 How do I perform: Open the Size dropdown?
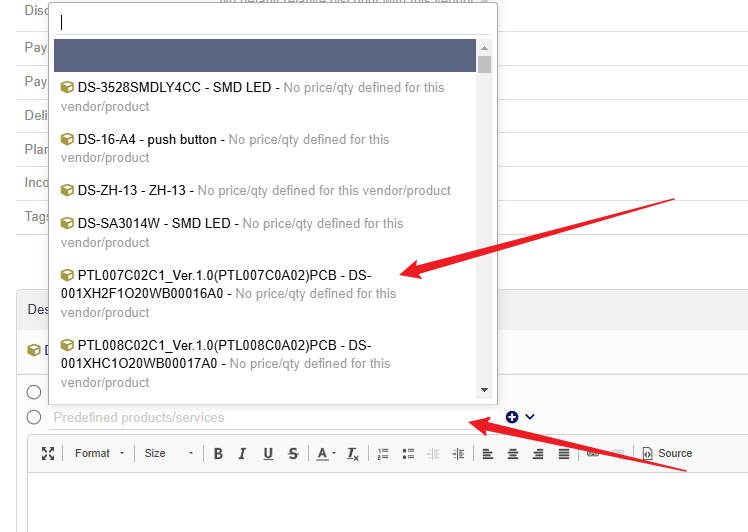tap(169, 453)
